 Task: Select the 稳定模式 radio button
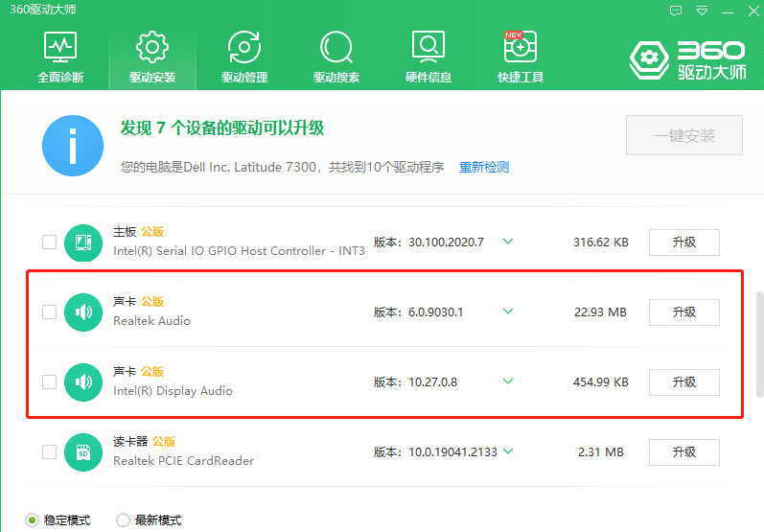click(33, 520)
